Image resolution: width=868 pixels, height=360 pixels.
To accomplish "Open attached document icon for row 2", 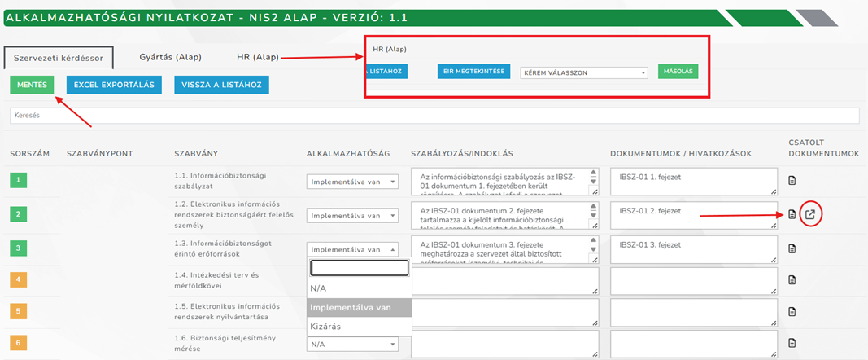I will (x=792, y=214).
